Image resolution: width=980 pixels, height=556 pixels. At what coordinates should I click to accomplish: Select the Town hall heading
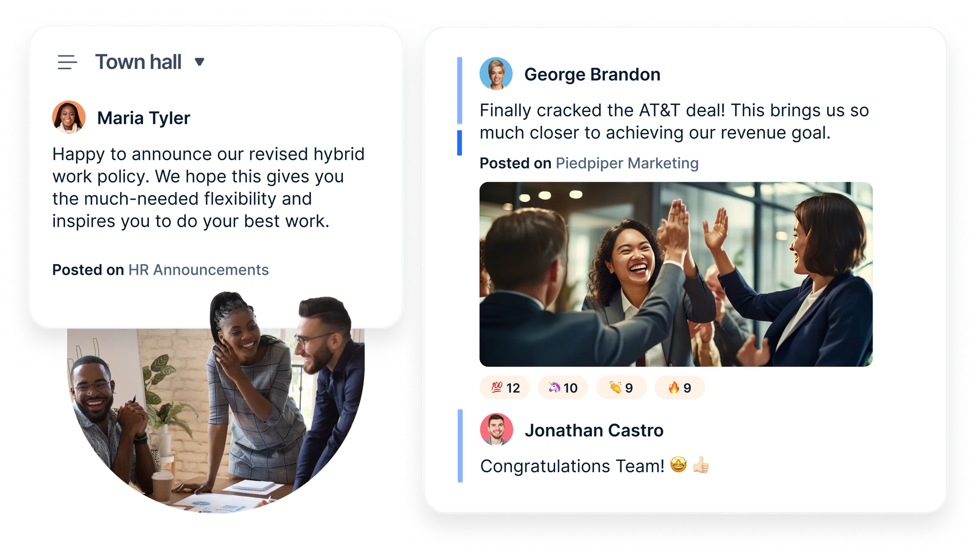click(138, 62)
